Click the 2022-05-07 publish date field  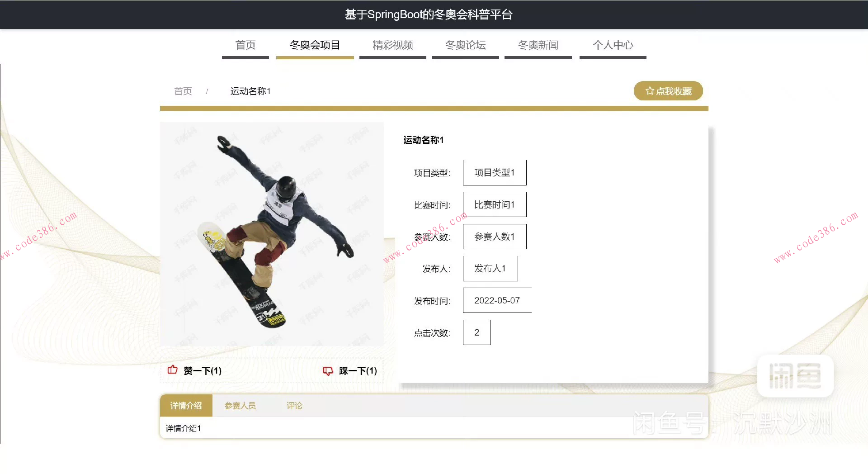tap(497, 300)
